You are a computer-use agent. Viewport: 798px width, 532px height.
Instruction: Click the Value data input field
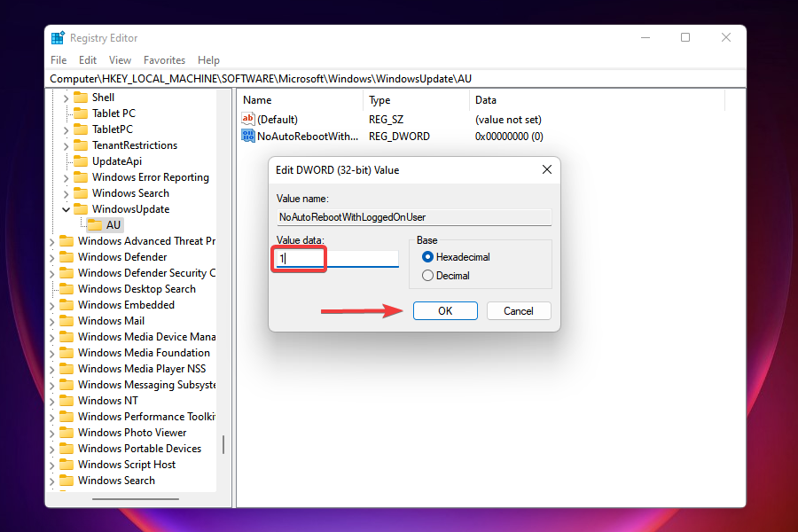[337, 259]
